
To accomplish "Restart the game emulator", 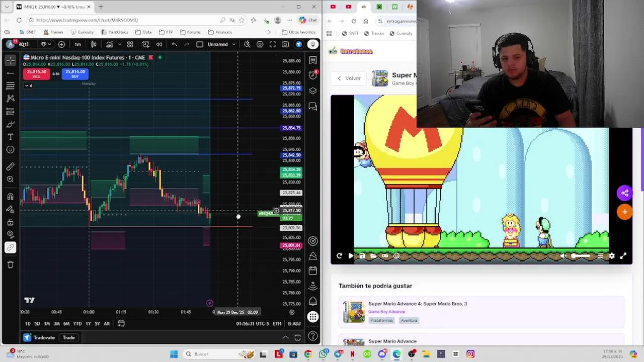I will point(339,256).
